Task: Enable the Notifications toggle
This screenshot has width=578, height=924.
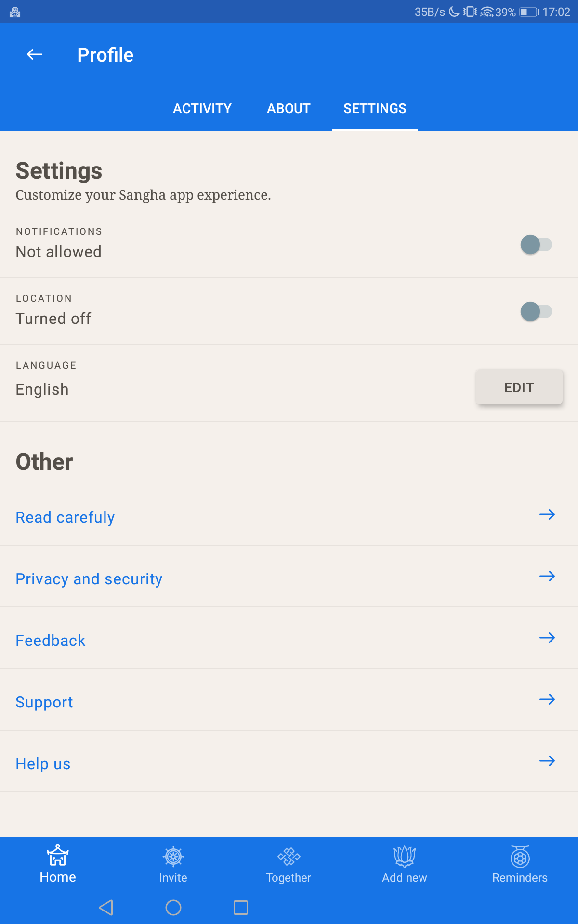Action: click(x=536, y=244)
